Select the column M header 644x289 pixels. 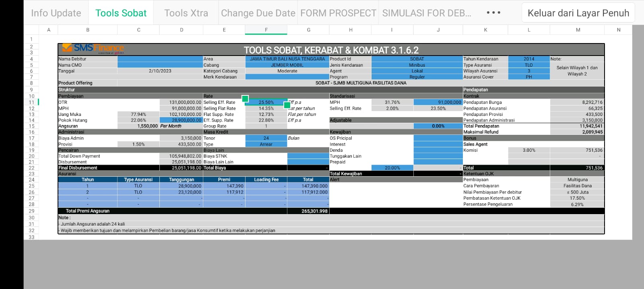pos(578,30)
